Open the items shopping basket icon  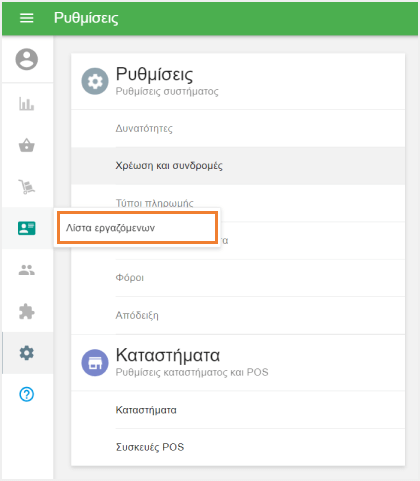[27, 145]
